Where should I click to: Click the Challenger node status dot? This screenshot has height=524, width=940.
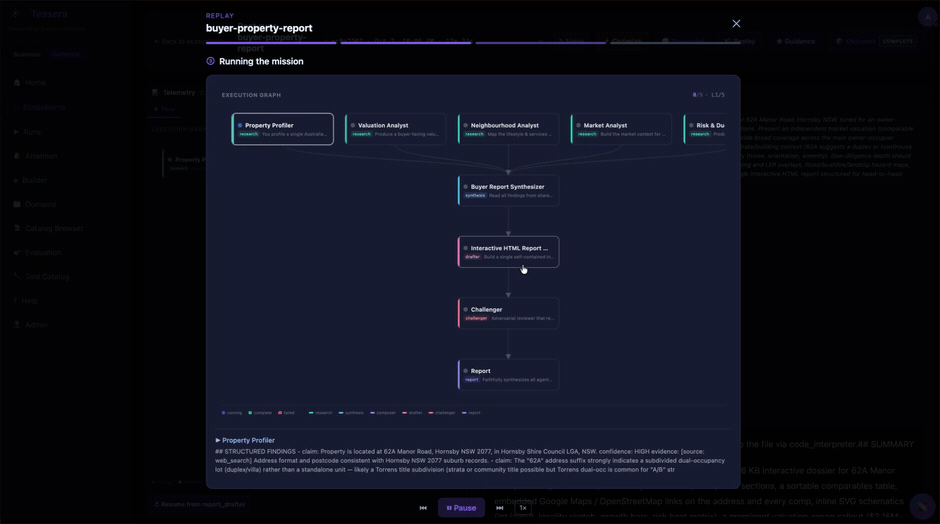coord(466,309)
